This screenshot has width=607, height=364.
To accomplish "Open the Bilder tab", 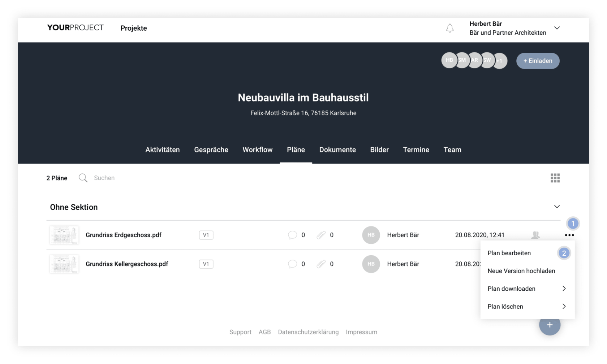I will (379, 149).
